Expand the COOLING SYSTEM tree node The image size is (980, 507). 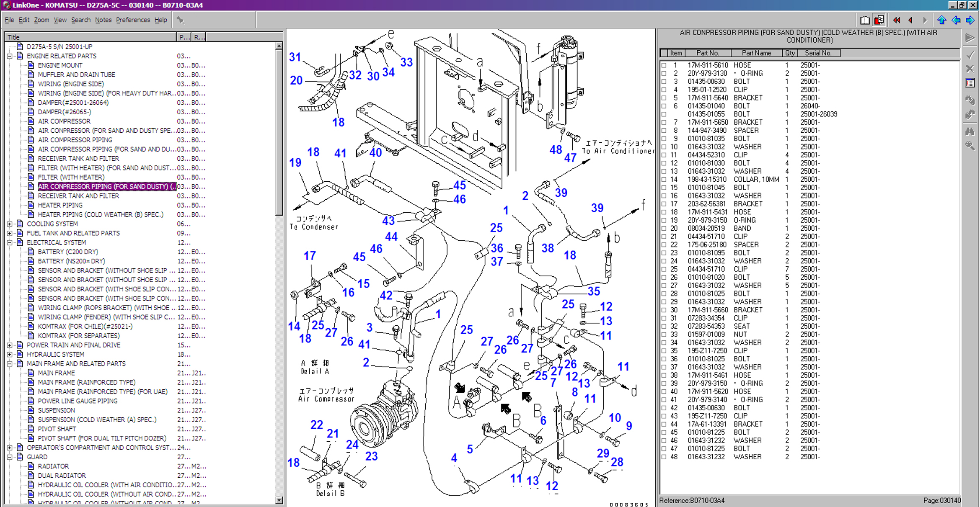coord(10,224)
